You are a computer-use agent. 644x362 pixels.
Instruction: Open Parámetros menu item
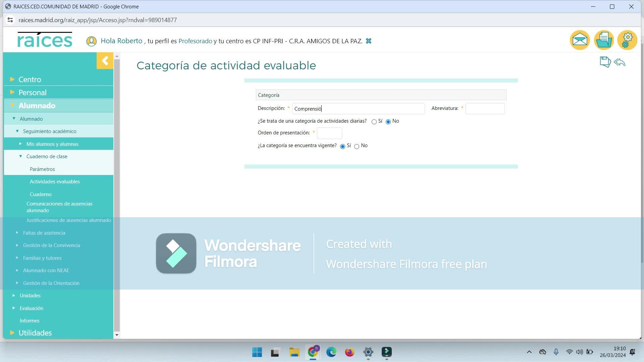(x=42, y=169)
